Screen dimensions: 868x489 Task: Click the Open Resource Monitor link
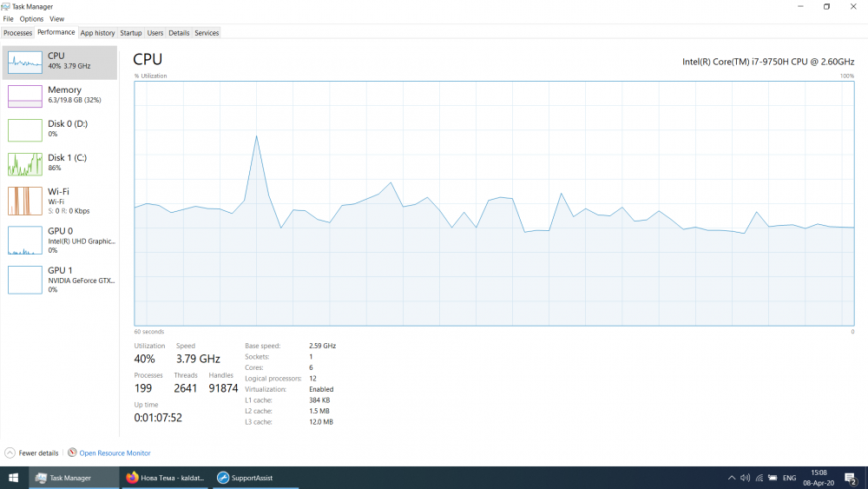115,453
